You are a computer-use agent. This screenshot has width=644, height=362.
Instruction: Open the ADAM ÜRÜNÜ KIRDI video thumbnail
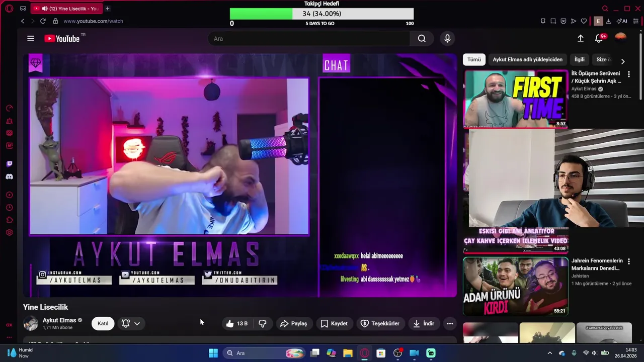click(515, 286)
